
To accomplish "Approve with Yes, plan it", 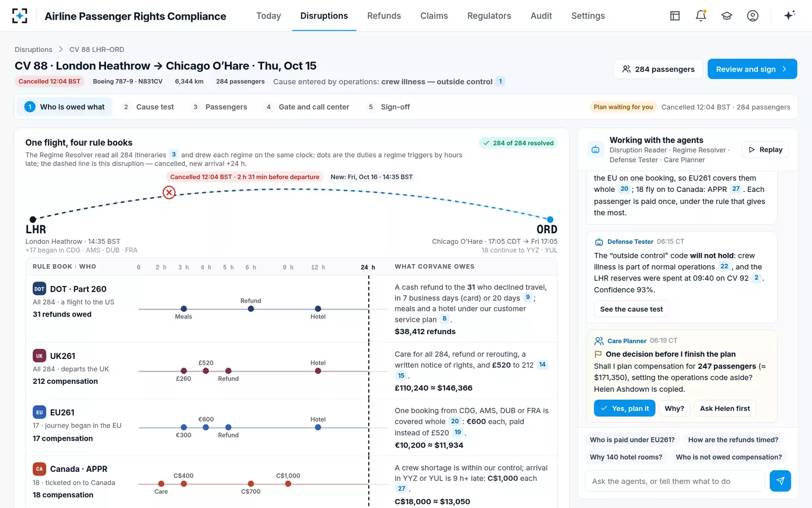I will (624, 408).
